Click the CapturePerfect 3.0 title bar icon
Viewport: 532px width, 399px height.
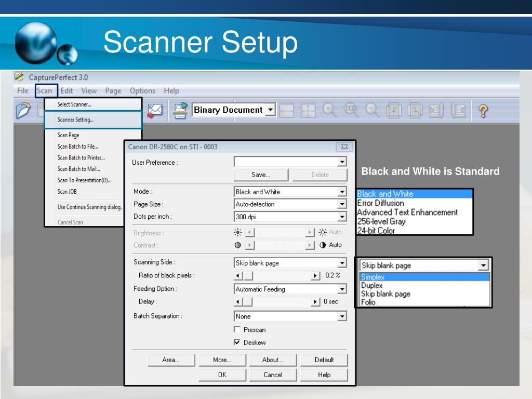[x=19, y=77]
